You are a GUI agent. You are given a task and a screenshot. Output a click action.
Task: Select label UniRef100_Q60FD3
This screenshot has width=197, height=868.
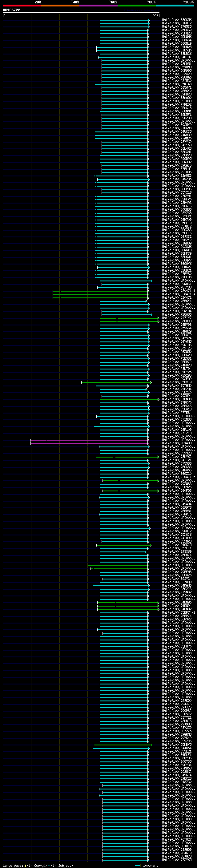click(x=176, y=490)
